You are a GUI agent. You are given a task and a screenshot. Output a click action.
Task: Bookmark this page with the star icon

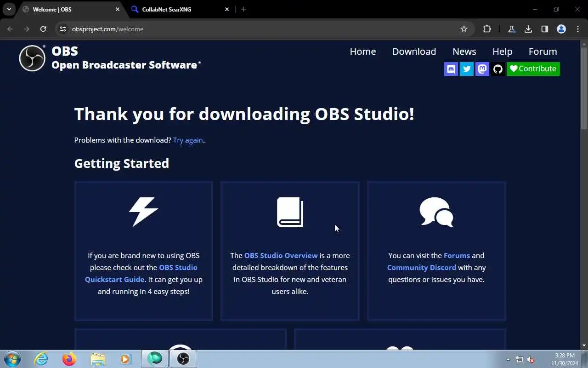[464, 29]
